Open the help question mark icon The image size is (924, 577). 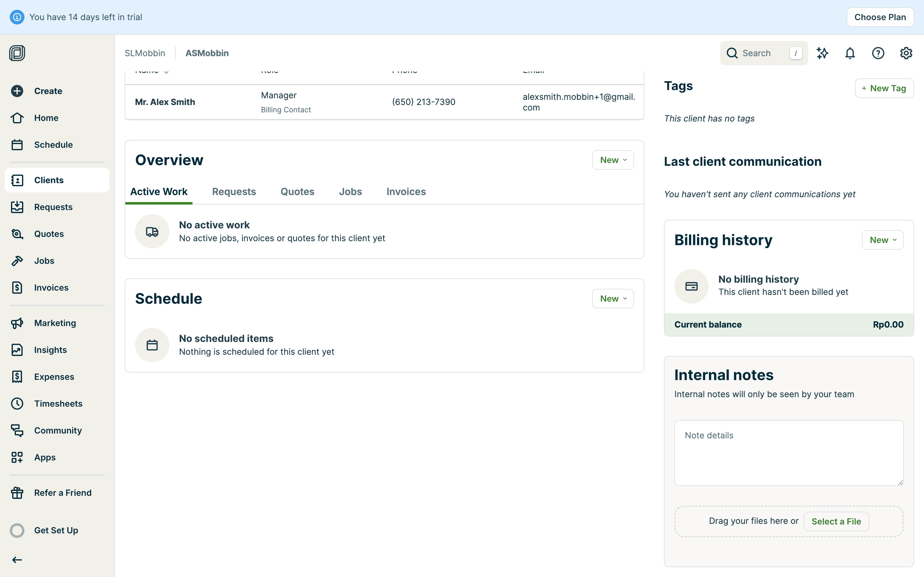pyautogui.click(x=878, y=53)
